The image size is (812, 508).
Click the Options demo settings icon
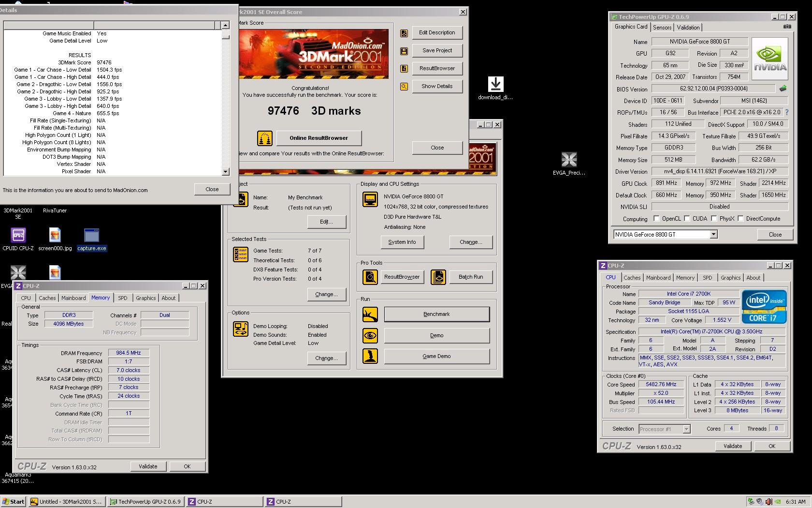240,329
